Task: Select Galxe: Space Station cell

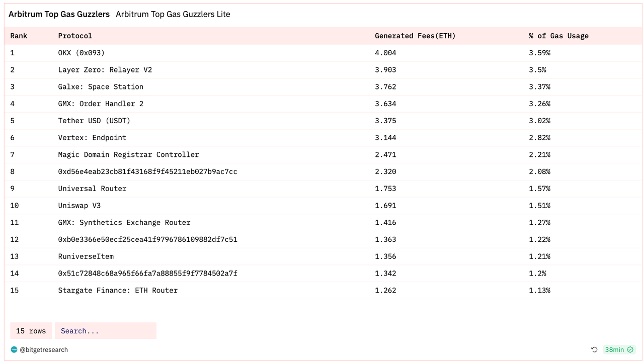Action: [101, 87]
